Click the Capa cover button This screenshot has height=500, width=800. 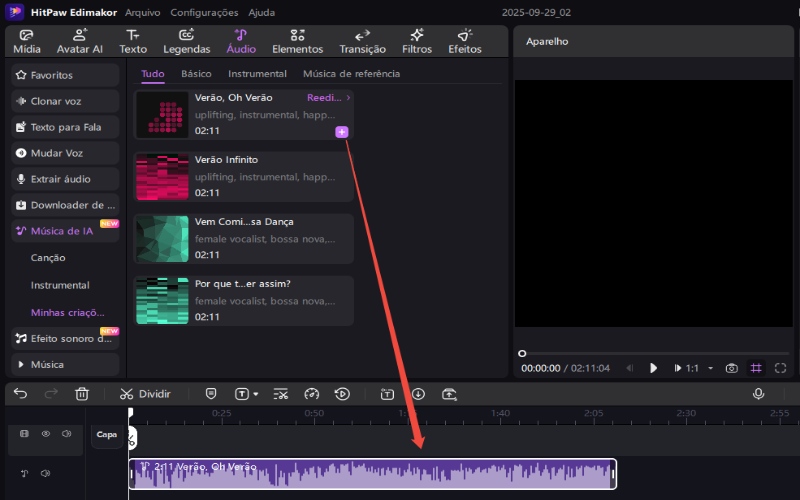coord(107,435)
